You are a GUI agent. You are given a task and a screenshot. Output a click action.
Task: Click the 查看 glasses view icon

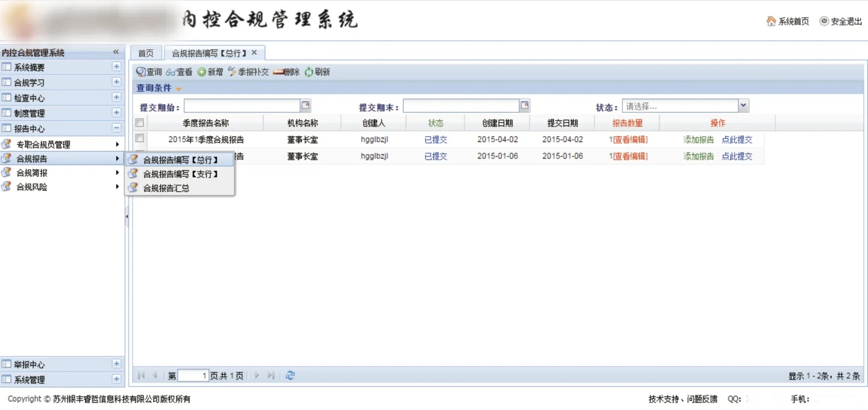coord(171,72)
